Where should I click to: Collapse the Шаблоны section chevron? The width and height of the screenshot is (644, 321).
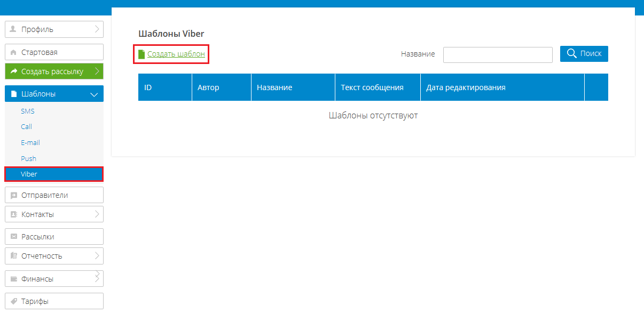tap(95, 94)
